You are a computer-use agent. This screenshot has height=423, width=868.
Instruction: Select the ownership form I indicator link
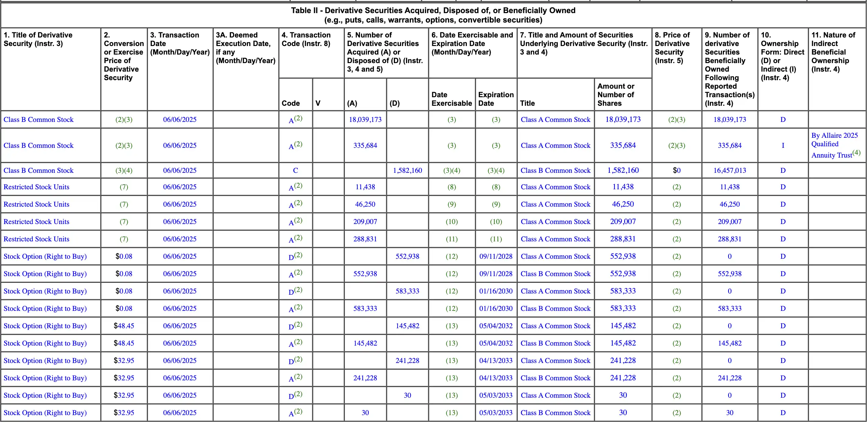click(x=783, y=145)
